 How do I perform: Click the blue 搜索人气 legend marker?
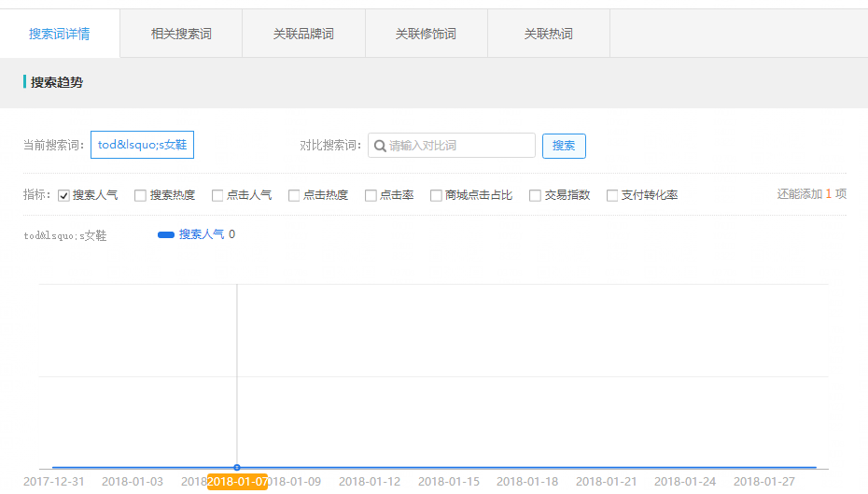coord(166,235)
